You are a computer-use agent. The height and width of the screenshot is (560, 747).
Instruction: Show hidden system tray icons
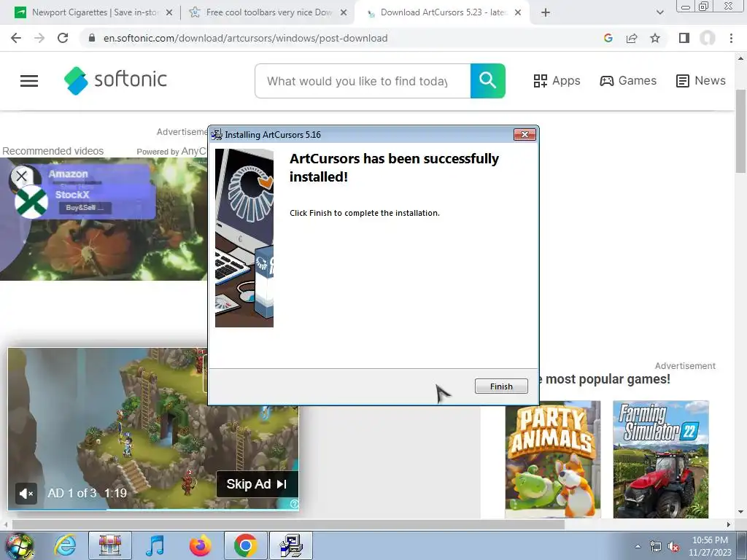[x=638, y=547]
